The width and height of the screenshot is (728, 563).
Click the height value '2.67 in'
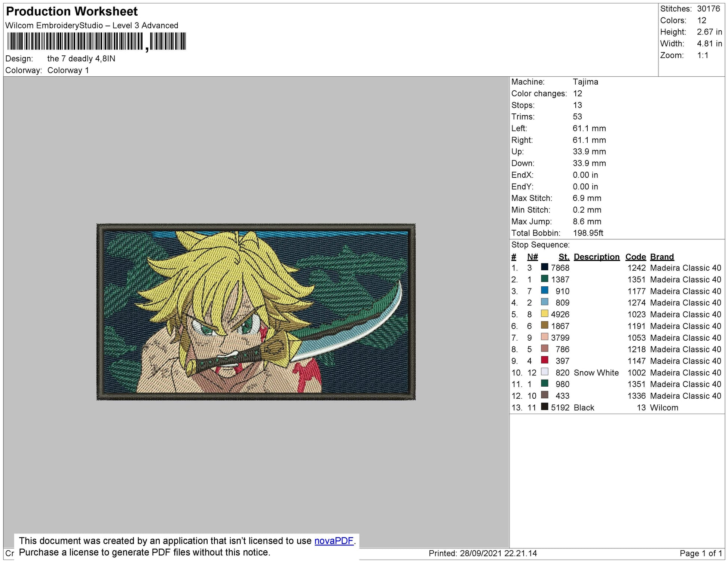click(x=709, y=32)
